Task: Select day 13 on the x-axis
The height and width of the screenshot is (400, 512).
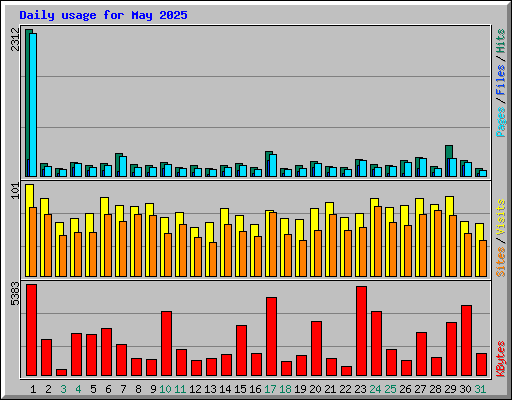Action: [210, 389]
